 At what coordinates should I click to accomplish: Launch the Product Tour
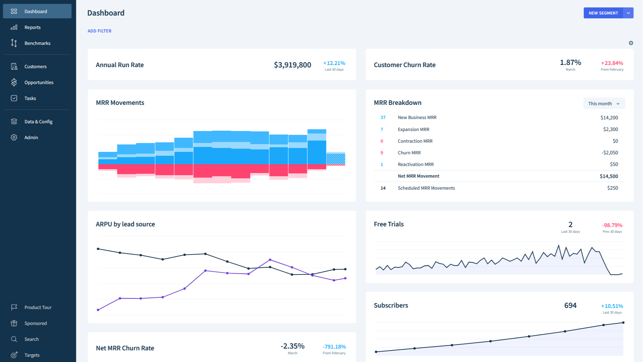point(37,307)
